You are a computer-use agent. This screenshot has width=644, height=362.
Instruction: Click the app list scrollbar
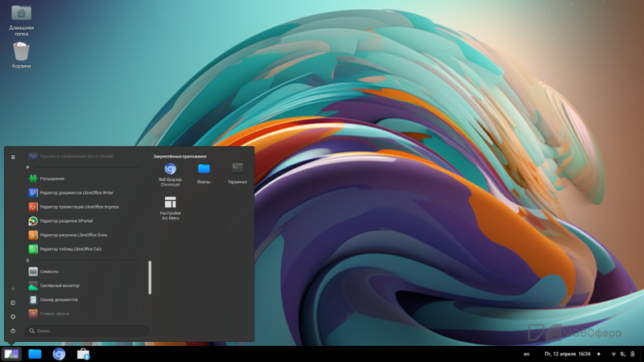pyautogui.click(x=150, y=277)
